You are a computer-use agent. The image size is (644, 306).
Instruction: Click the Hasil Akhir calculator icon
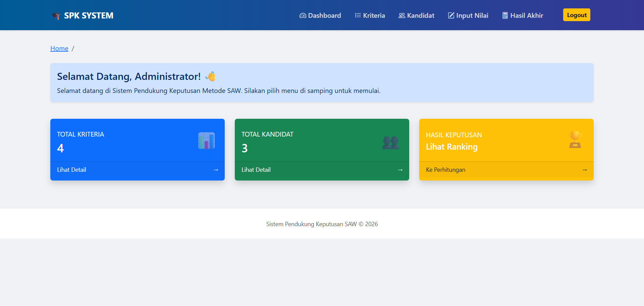pos(505,15)
